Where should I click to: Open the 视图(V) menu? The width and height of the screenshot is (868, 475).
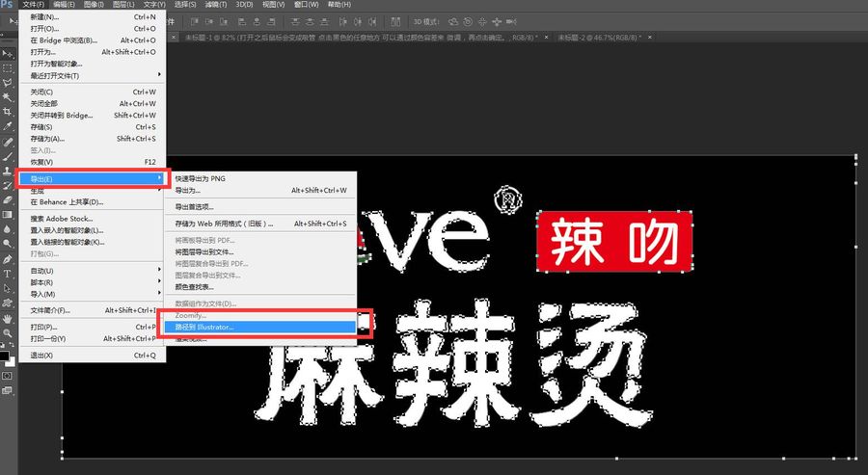click(273, 5)
